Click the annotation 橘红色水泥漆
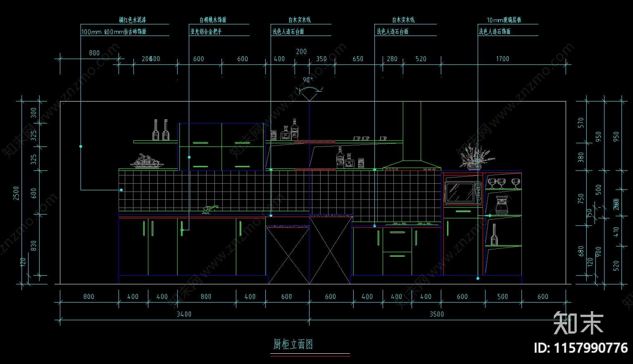This screenshot has width=633, height=364. tap(132, 20)
